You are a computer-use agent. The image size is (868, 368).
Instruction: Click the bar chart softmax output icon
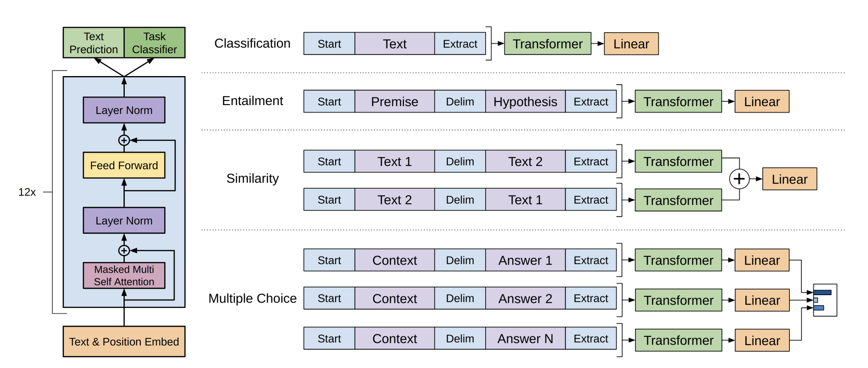[x=825, y=300]
